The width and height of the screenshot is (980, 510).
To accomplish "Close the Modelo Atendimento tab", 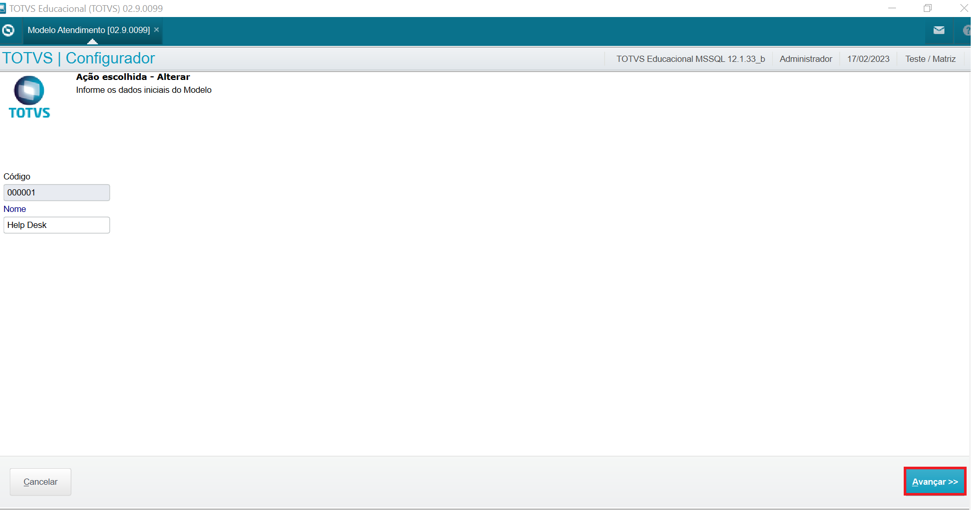I will (157, 30).
